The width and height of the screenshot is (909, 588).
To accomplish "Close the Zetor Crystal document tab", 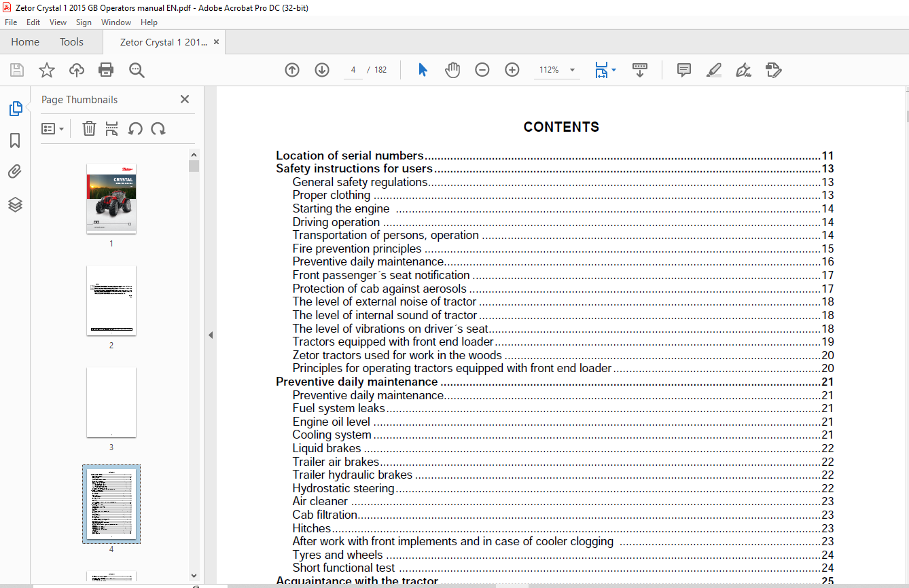I will (x=216, y=42).
